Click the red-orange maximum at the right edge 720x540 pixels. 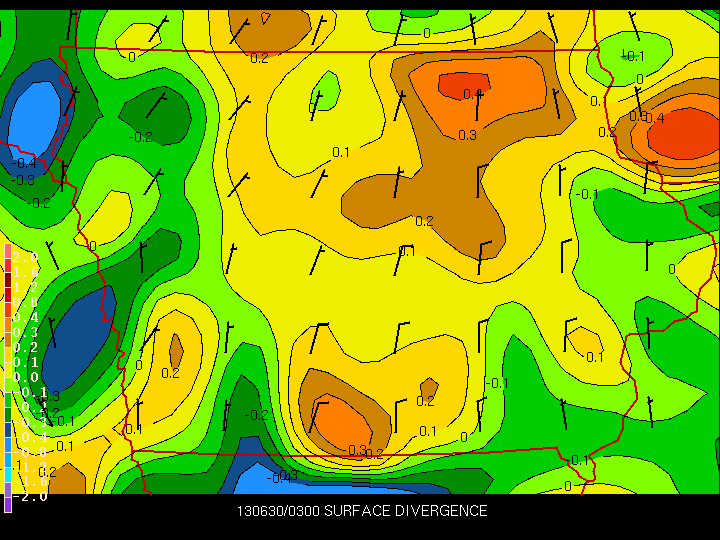685,134
